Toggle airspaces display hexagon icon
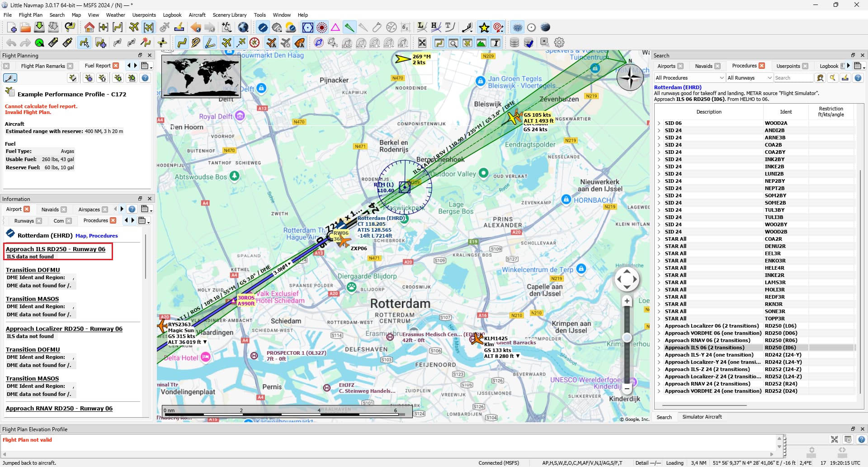868x467 pixels. coord(307,28)
